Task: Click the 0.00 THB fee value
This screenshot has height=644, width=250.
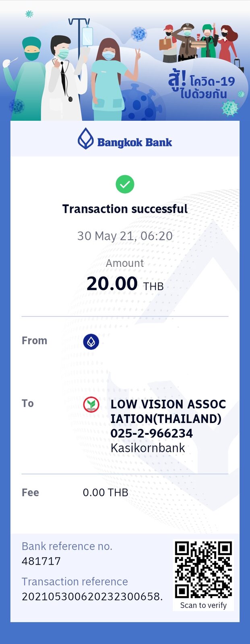Action: tap(105, 493)
